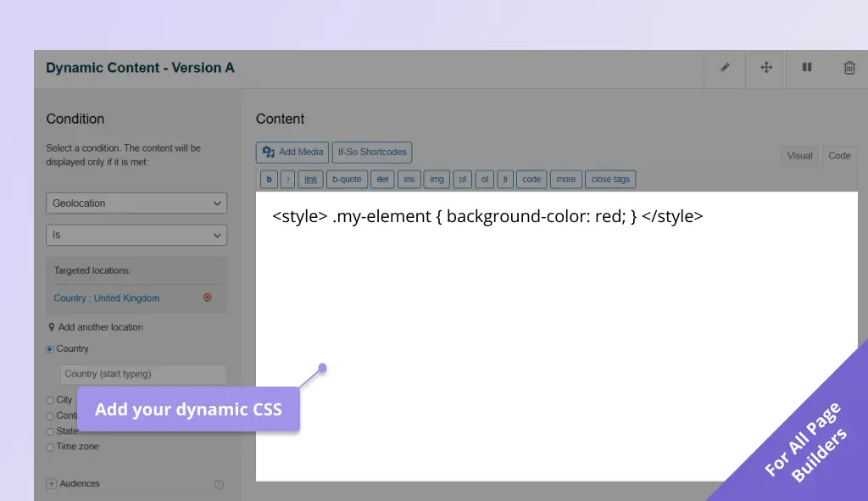
Task: Select the Time zone radio option
Action: click(x=49, y=446)
